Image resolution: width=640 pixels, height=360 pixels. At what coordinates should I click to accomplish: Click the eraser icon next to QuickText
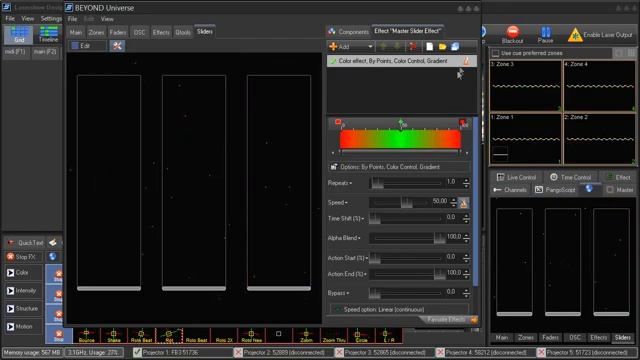53,242
